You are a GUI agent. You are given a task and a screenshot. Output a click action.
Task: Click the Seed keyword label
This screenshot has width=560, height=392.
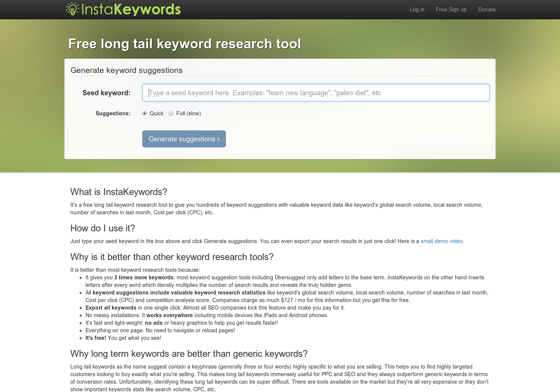click(106, 93)
